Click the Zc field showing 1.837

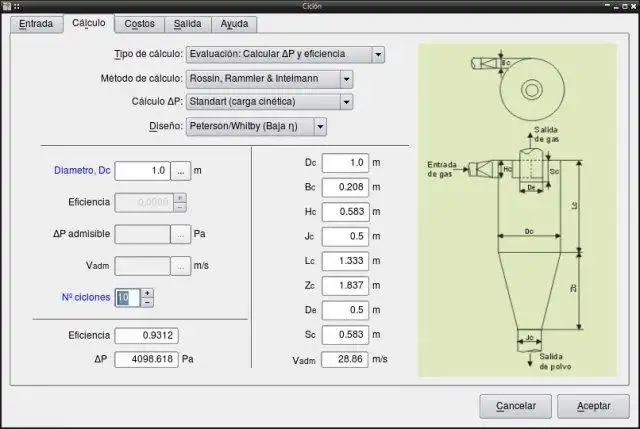tap(345, 285)
